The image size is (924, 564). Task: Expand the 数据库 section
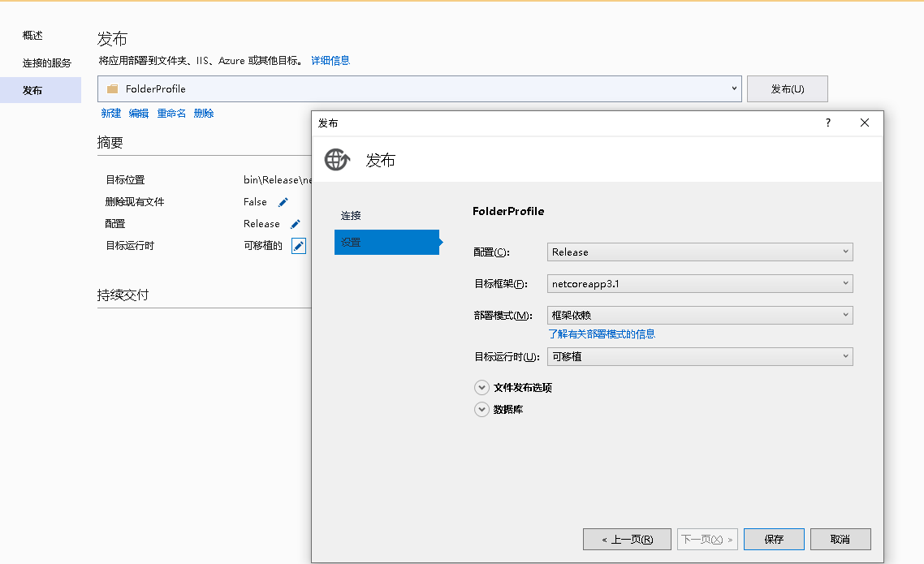coord(481,409)
